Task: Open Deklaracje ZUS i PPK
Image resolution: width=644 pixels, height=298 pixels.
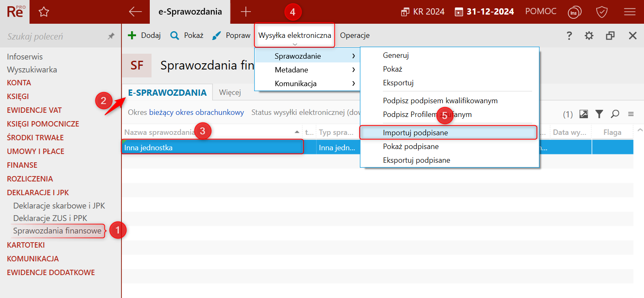Action: [50, 218]
